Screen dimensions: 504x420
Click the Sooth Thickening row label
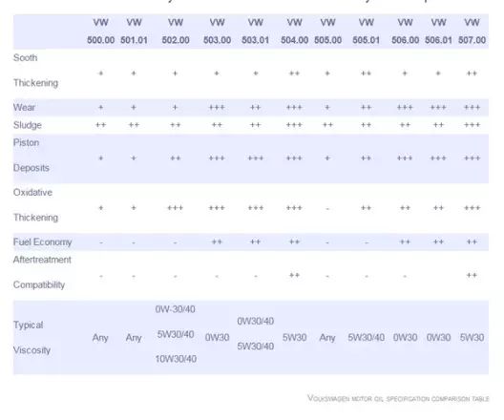pos(35,71)
